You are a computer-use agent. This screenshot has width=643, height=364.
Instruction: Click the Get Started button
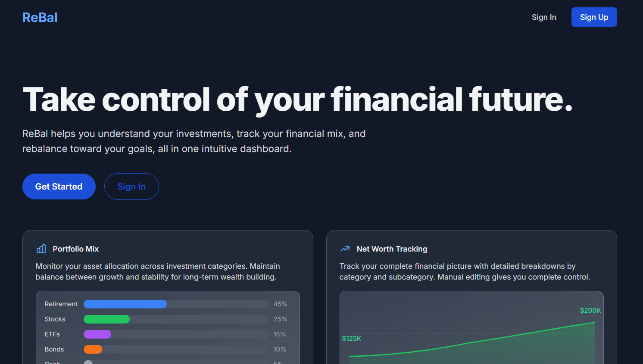pyautogui.click(x=59, y=187)
